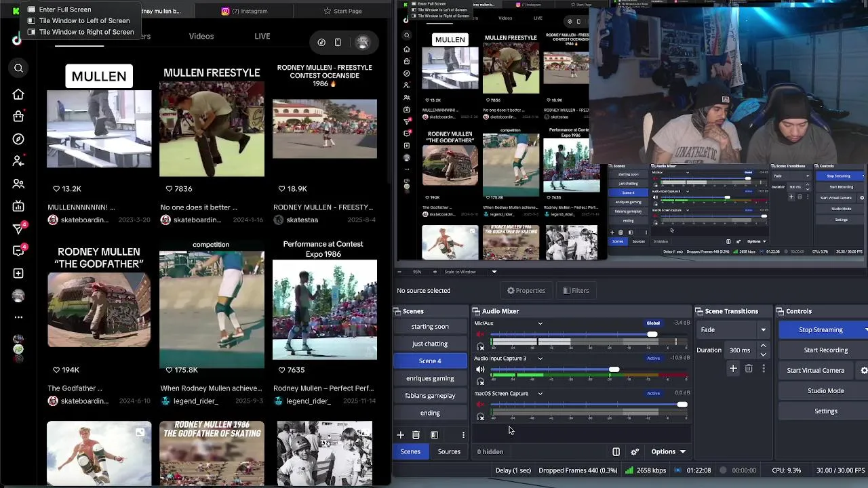
Task: Open the More three-dots icon in TikTok sidebar
Action: click(x=18, y=317)
